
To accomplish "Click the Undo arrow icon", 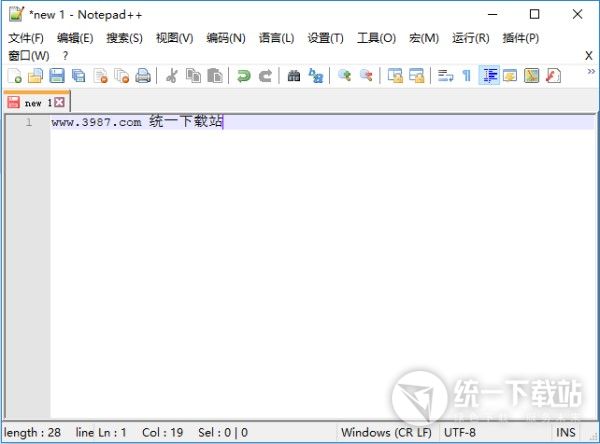I will pyautogui.click(x=243, y=76).
